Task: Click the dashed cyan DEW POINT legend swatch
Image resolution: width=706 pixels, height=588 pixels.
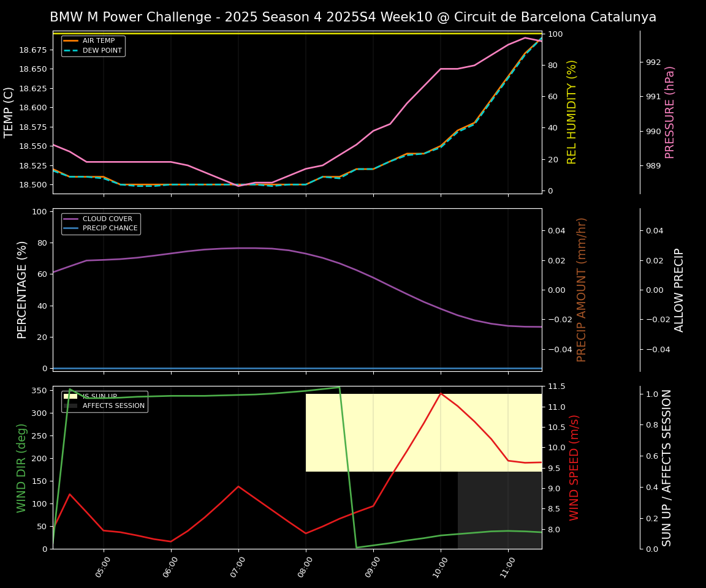Action: (x=71, y=50)
